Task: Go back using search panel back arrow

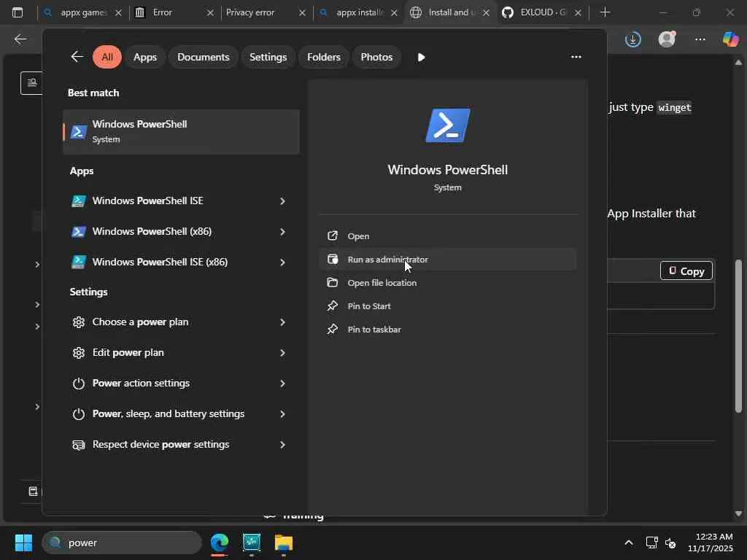Action: (x=77, y=57)
